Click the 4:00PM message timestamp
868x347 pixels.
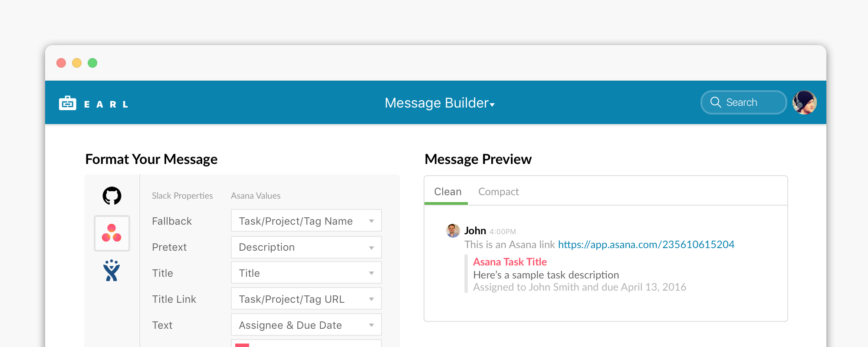[503, 232]
